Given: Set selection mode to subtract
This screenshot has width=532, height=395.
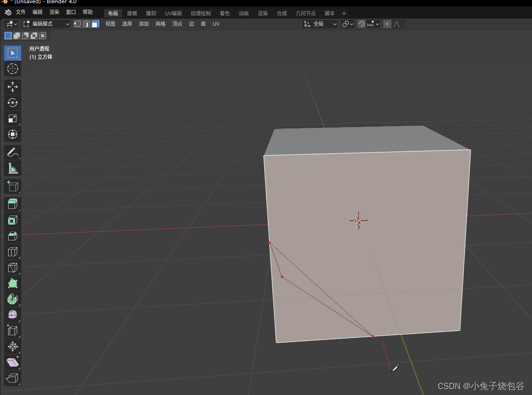Looking at the screenshot, I should 25,36.
